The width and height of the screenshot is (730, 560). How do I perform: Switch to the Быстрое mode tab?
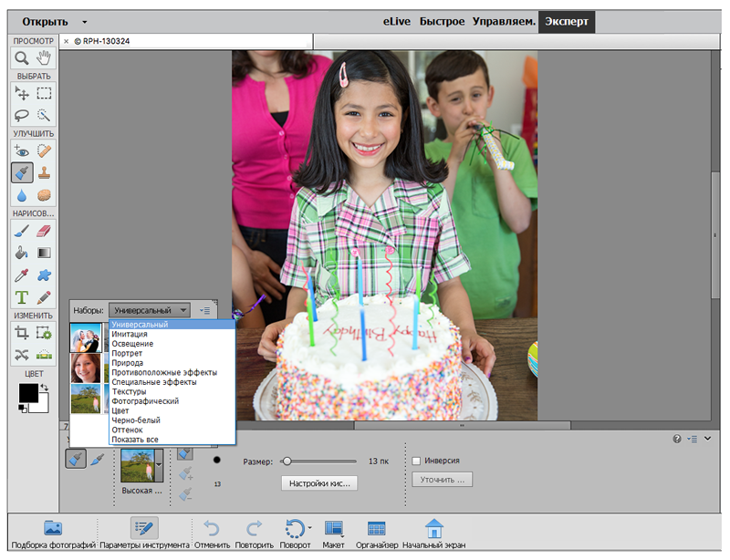click(442, 21)
